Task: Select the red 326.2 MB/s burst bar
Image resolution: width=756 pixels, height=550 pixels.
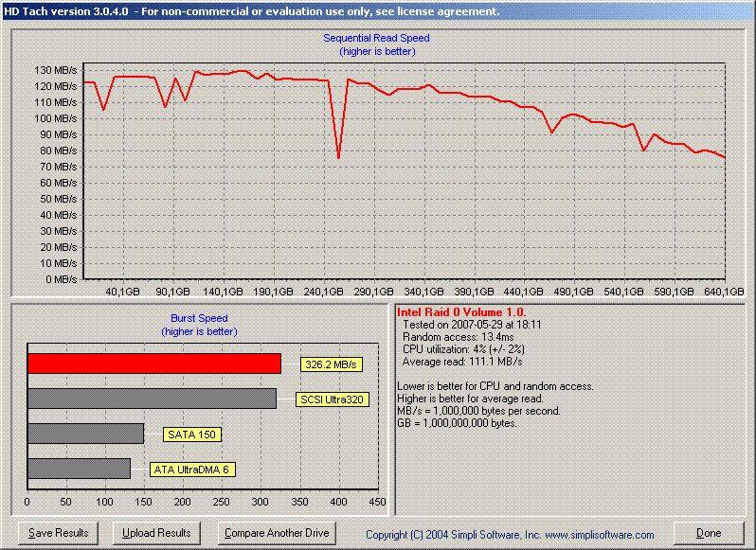Action: tap(154, 364)
